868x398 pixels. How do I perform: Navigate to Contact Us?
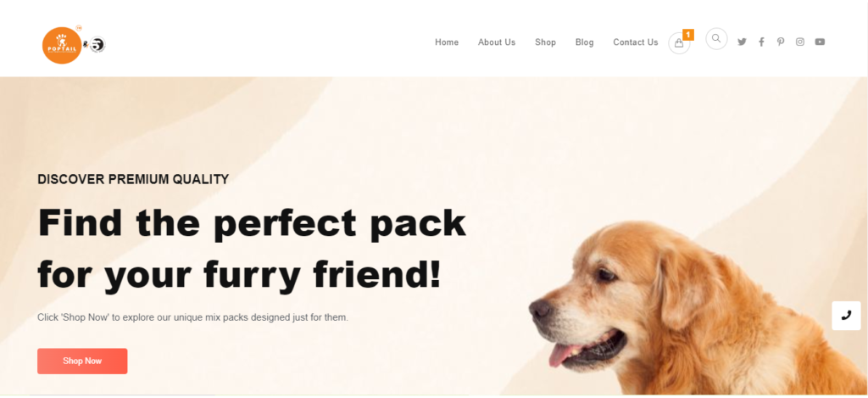click(636, 42)
